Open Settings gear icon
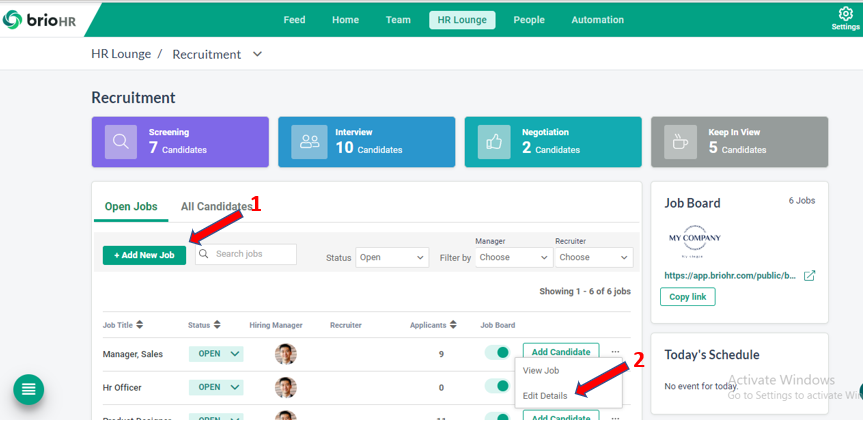The height and width of the screenshot is (422, 863). click(845, 14)
